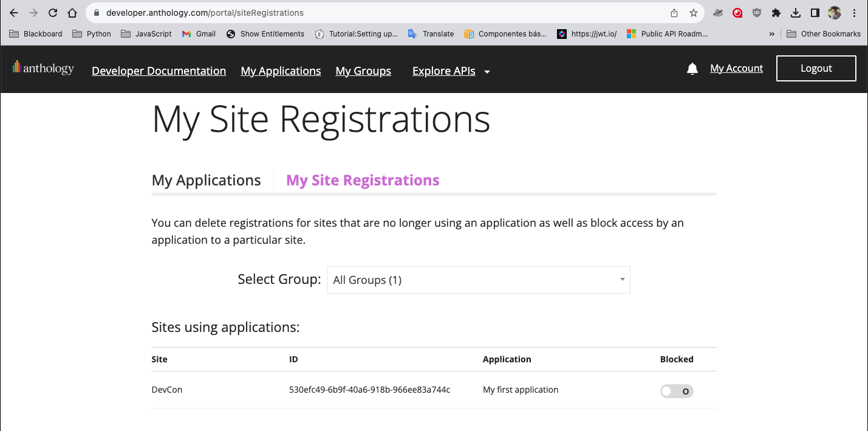Click the Sites using applications heading

click(x=226, y=327)
